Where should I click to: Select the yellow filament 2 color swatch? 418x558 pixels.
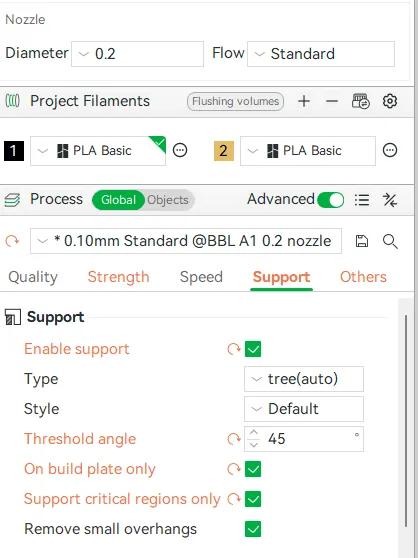[x=224, y=151]
